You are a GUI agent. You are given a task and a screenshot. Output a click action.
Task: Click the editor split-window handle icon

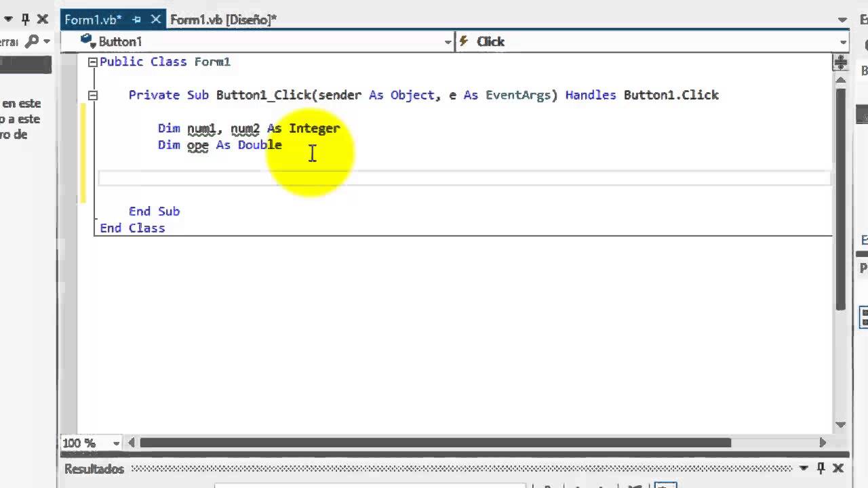point(840,62)
